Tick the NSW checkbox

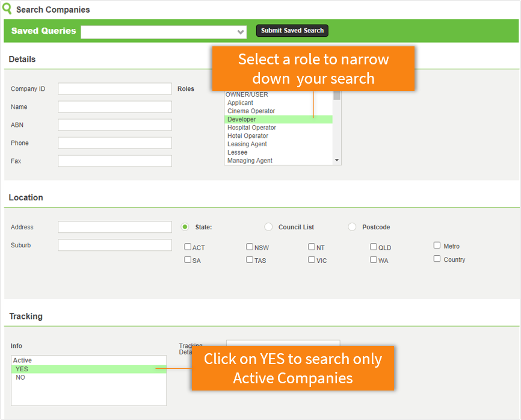tap(250, 247)
